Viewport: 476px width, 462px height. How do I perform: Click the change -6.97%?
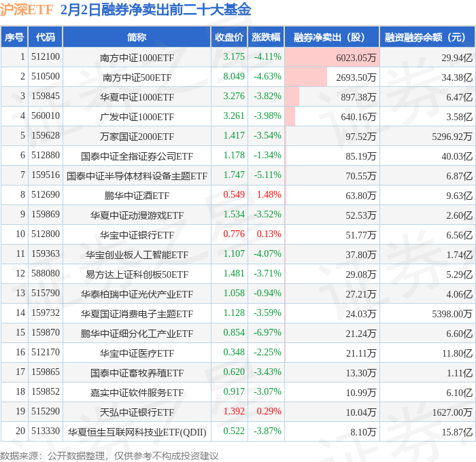267,333
